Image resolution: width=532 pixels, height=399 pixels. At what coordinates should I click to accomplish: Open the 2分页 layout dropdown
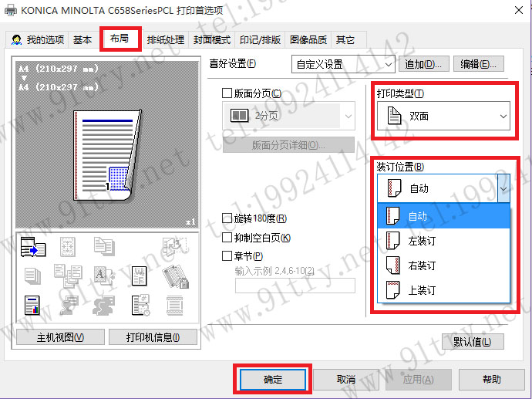pyautogui.click(x=288, y=116)
